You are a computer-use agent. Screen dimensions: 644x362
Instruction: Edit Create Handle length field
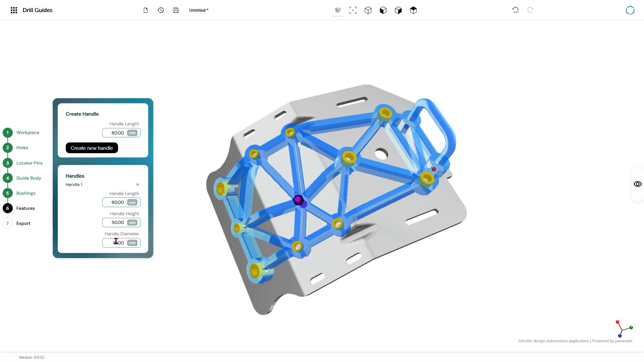tap(121, 133)
